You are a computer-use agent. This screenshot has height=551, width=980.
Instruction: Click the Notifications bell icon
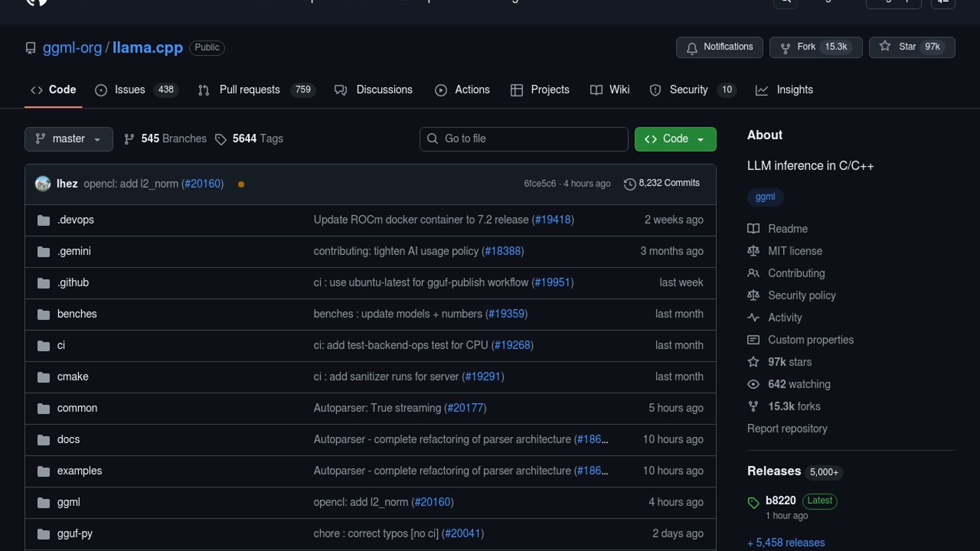[692, 47]
